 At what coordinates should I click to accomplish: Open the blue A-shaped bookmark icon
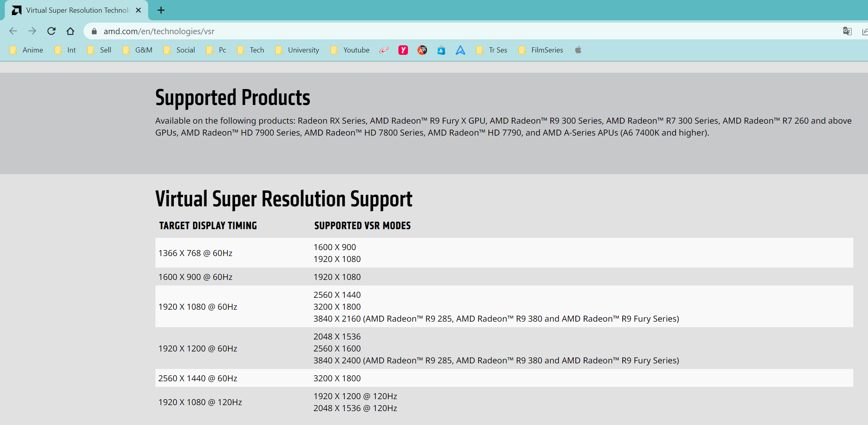pos(460,50)
